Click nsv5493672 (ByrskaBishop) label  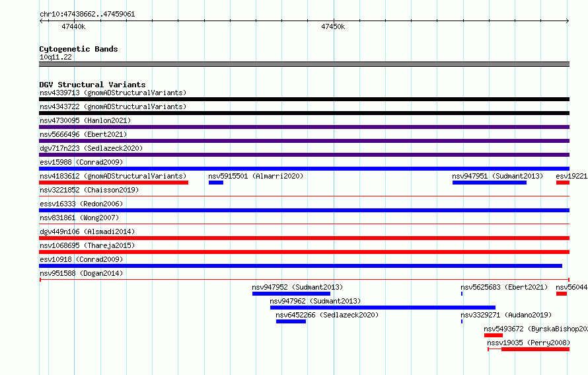536,329
